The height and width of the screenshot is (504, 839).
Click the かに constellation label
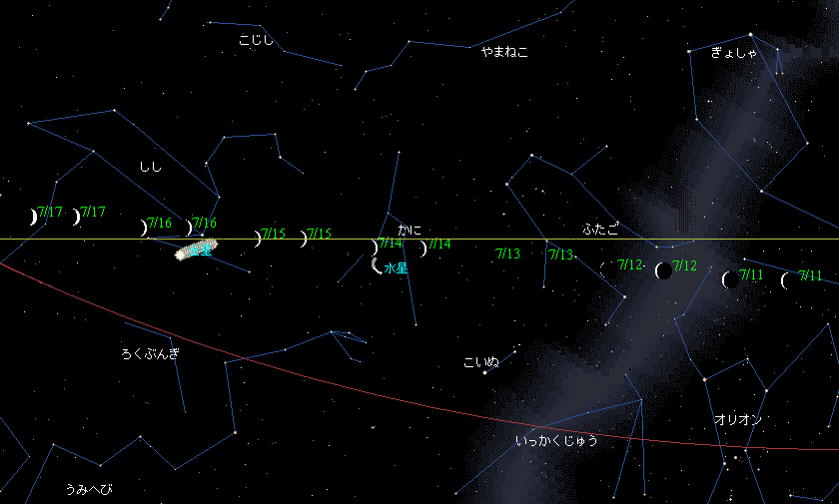(410, 230)
